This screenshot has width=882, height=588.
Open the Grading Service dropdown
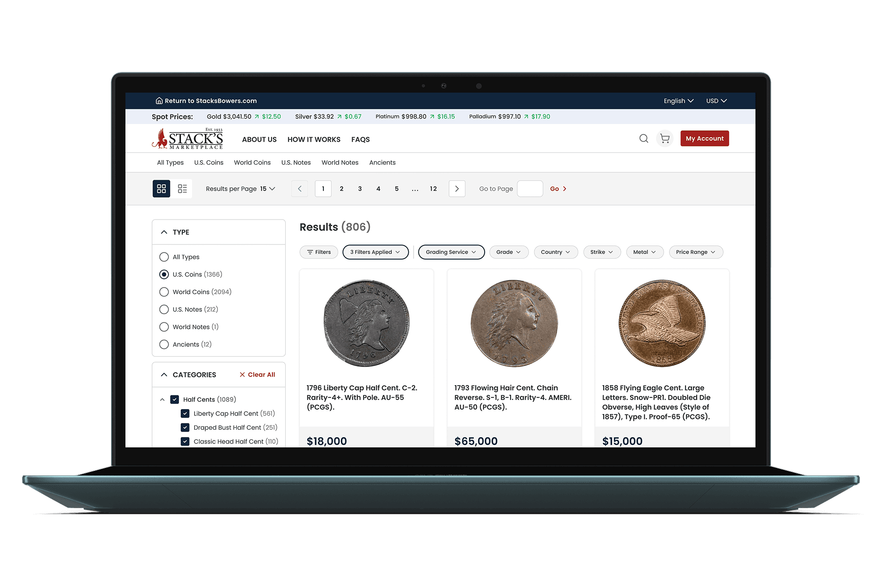(450, 252)
